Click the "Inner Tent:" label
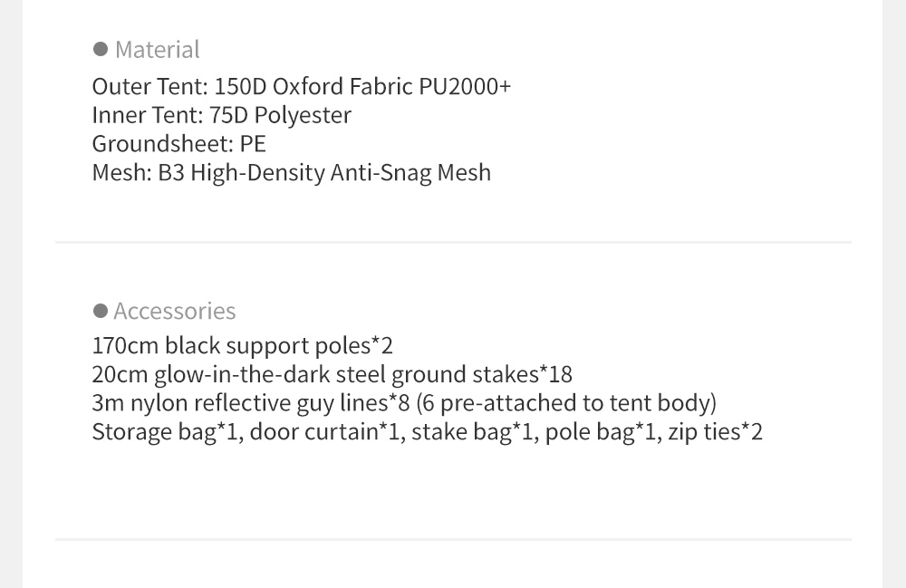Screen dimensions: 906x588 [143, 115]
